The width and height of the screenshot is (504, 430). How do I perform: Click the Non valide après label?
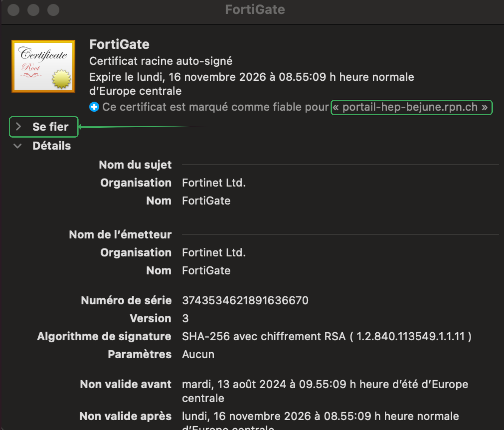125,416
